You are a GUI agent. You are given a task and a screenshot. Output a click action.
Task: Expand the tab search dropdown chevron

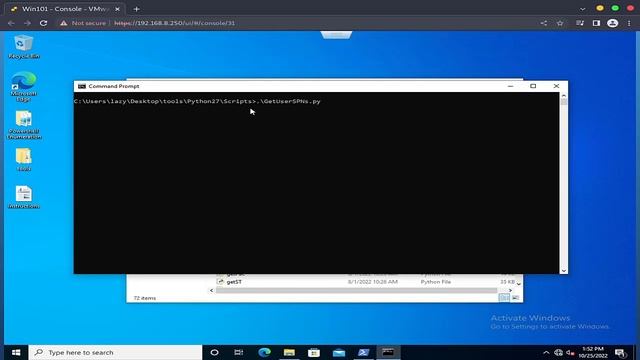(x=582, y=9)
